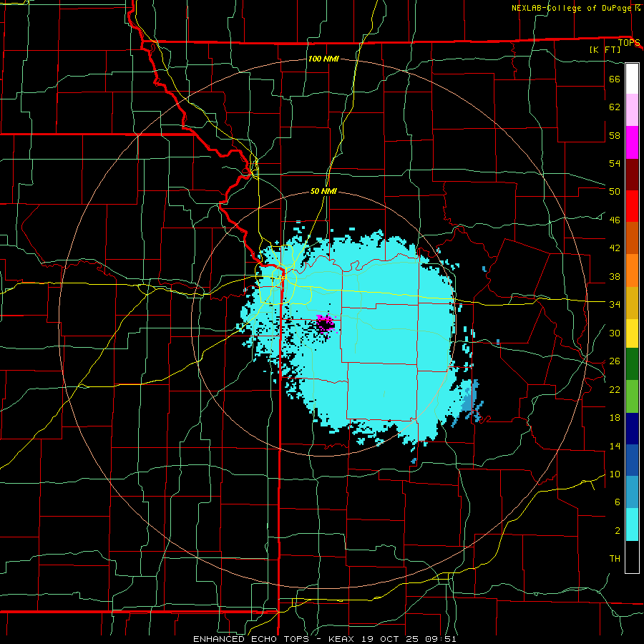644x644 pixels.
Task: Select the 58 legend value
Action: [x=615, y=135]
